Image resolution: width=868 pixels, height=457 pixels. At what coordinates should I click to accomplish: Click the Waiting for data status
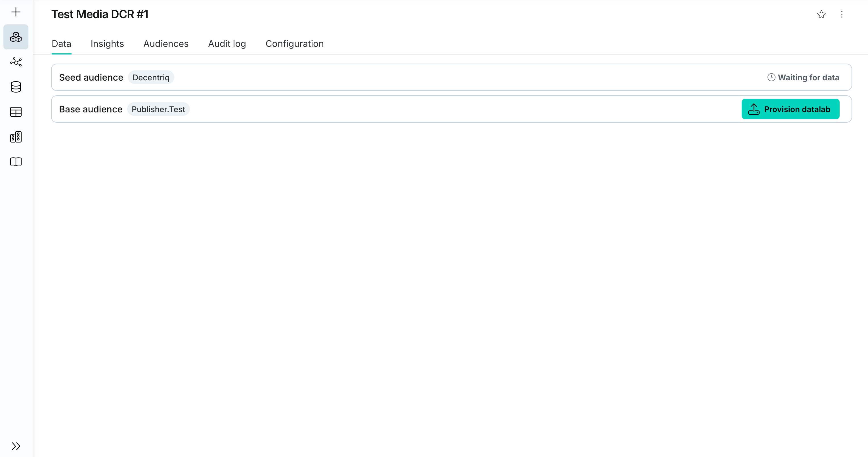click(x=803, y=77)
